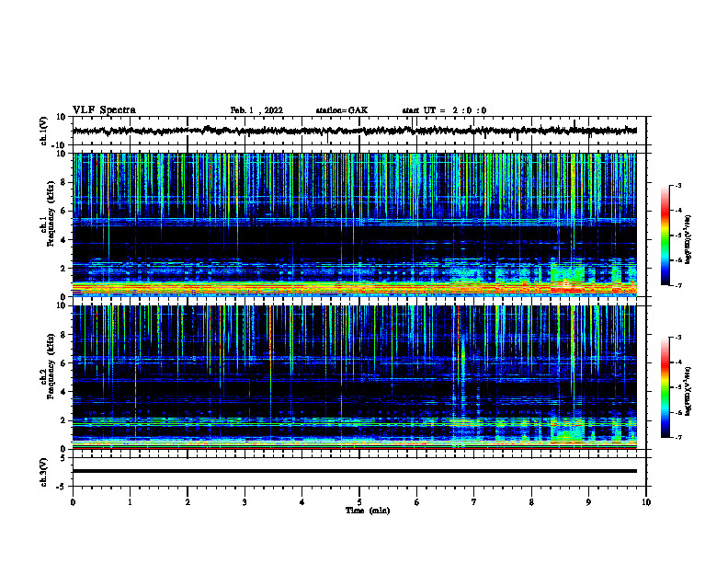The width and height of the screenshot is (728, 563).
Task: Click the ch.2 spectrogram color scale bar
Action: (665, 387)
